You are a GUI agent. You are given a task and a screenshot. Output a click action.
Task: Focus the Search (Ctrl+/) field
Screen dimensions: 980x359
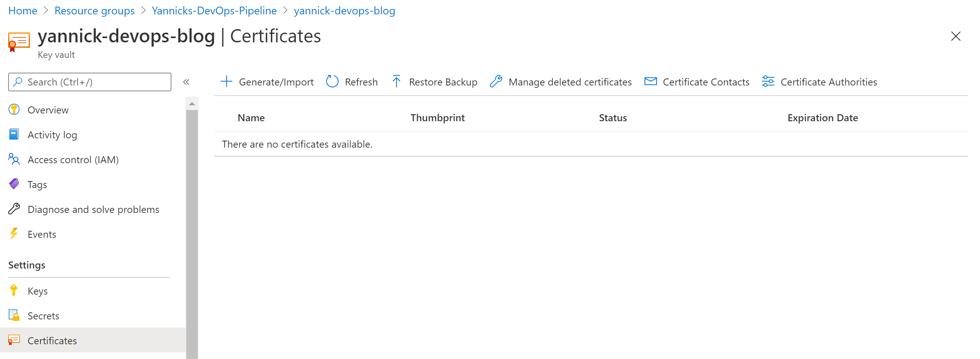(90, 82)
